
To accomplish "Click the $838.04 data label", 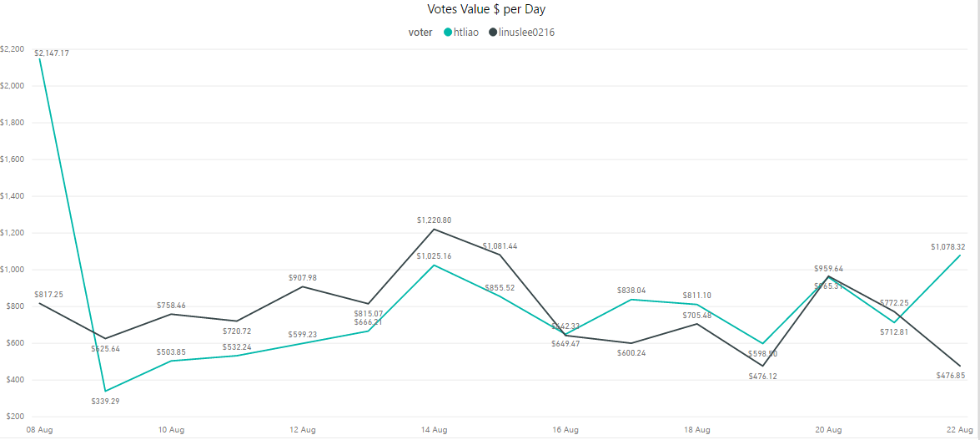I will [x=631, y=291].
